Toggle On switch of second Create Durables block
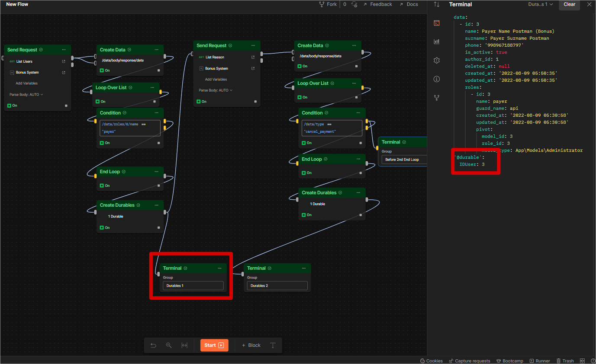Image resolution: width=596 pixels, height=364 pixels. click(x=306, y=215)
